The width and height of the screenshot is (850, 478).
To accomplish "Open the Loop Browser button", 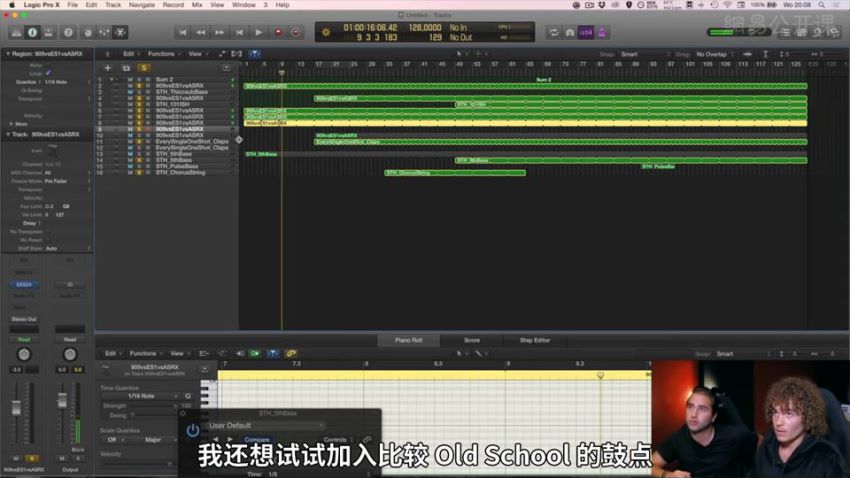I will pyautogui.click(x=817, y=33).
